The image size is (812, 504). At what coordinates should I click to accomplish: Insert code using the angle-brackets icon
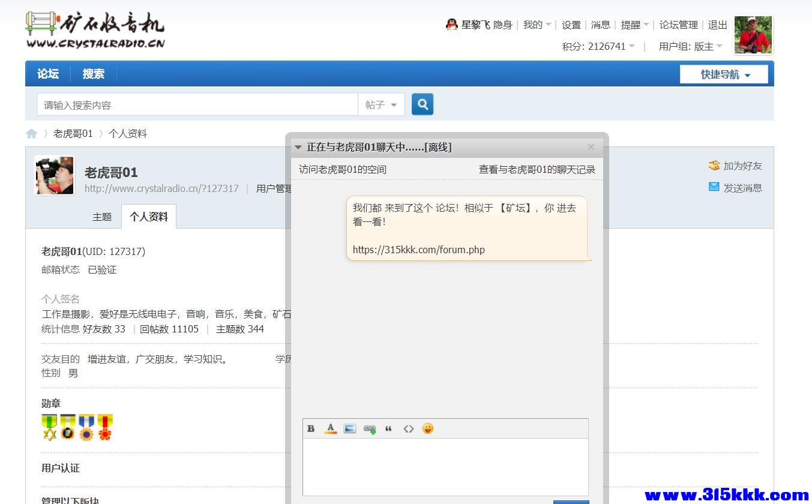tap(409, 428)
